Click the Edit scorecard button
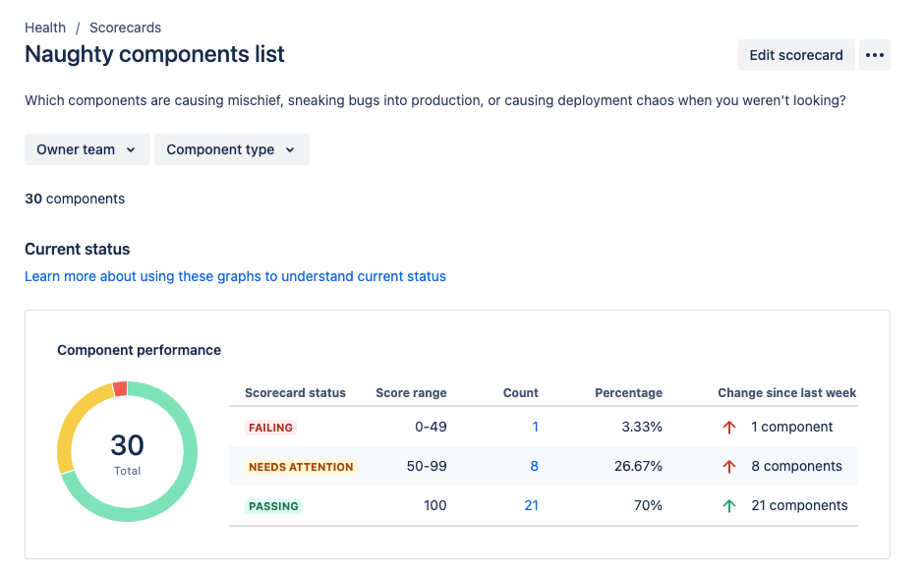 point(795,55)
